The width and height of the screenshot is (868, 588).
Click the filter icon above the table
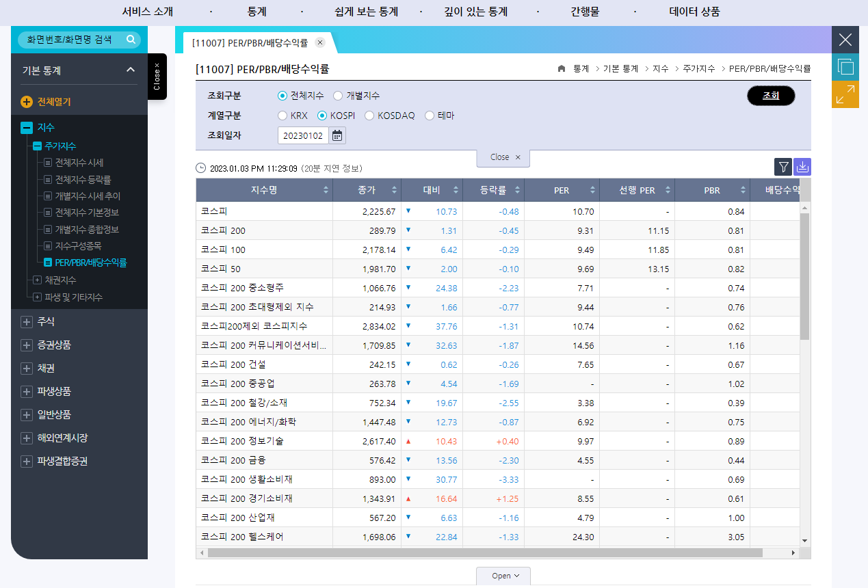(783, 167)
